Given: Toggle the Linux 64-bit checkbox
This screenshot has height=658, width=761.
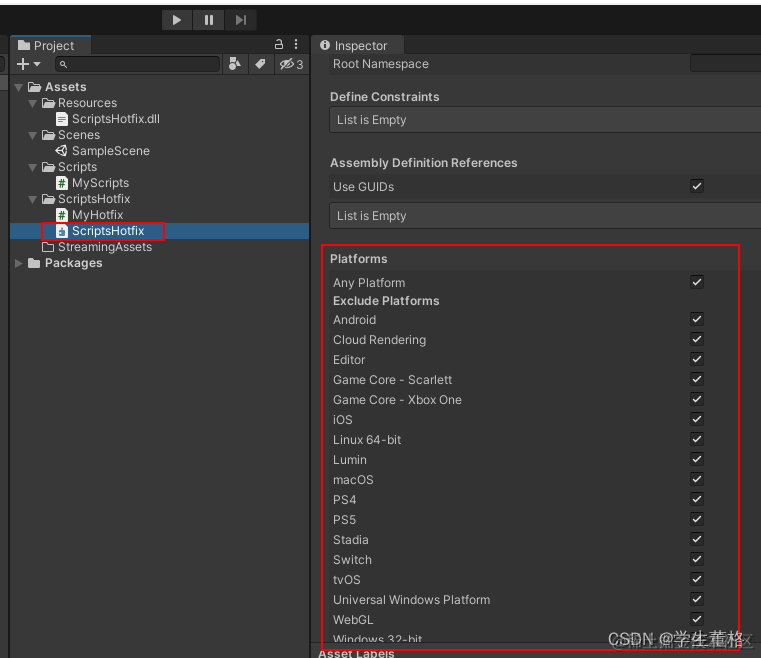Looking at the screenshot, I should coord(697,439).
